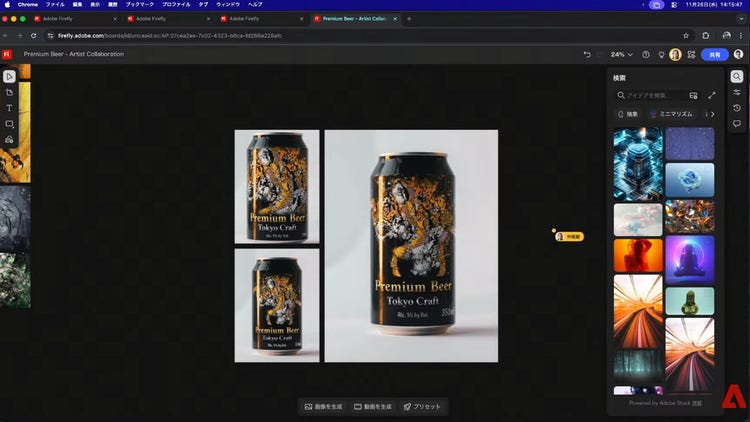Expand the search panel with diagonal arrows
The image size is (750, 422).
coord(712,95)
